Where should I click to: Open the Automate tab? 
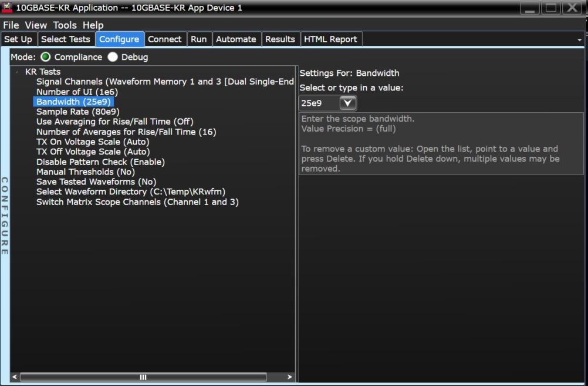pos(236,39)
